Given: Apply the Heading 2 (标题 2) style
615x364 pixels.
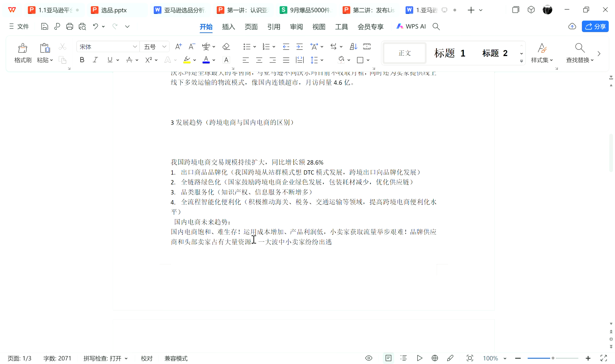Looking at the screenshot, I should [x=495, y=53].
